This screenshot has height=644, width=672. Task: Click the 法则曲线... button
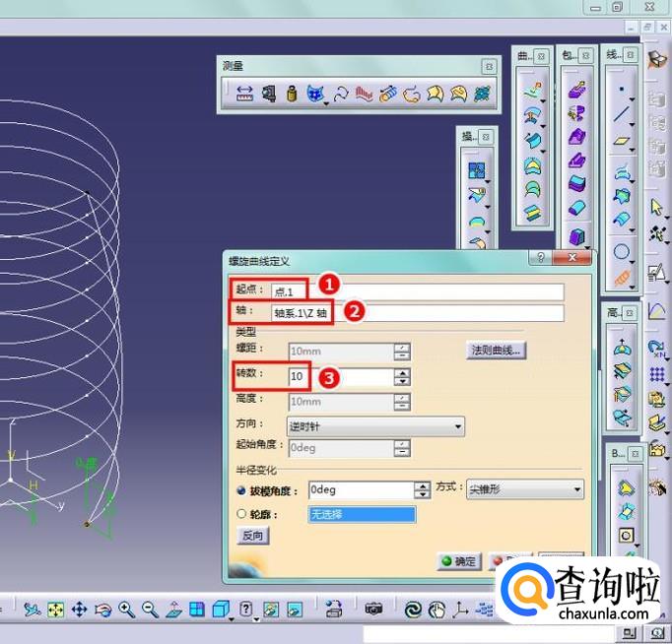496,351
